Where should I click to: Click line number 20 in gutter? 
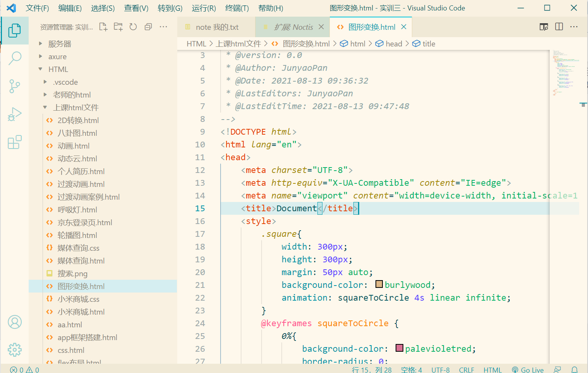click(200, 272)
